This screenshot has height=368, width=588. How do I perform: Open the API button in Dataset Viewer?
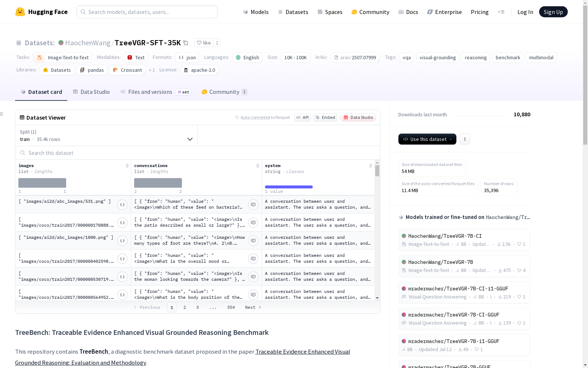pyautogui.click(x=302, y=117)
